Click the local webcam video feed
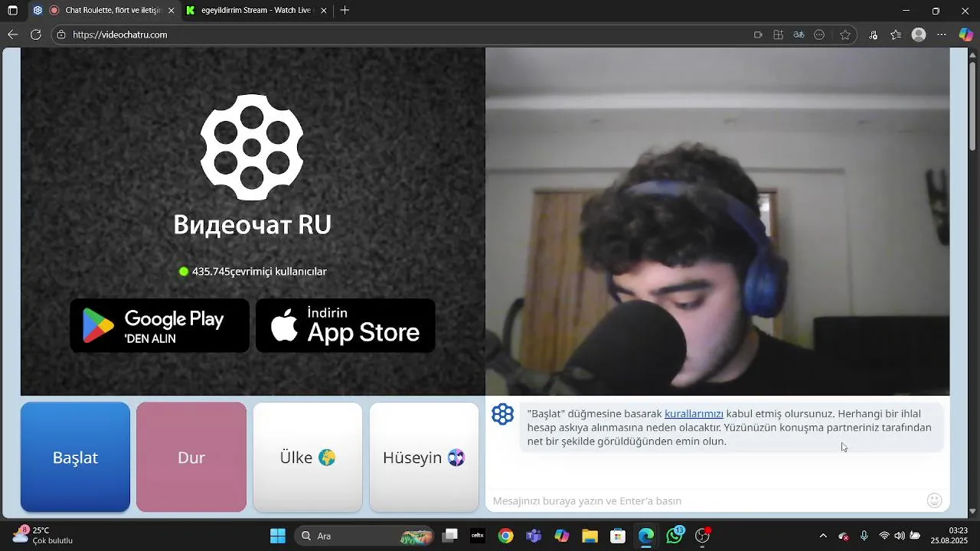Screen dimensions: 980x551 [717, 221]
